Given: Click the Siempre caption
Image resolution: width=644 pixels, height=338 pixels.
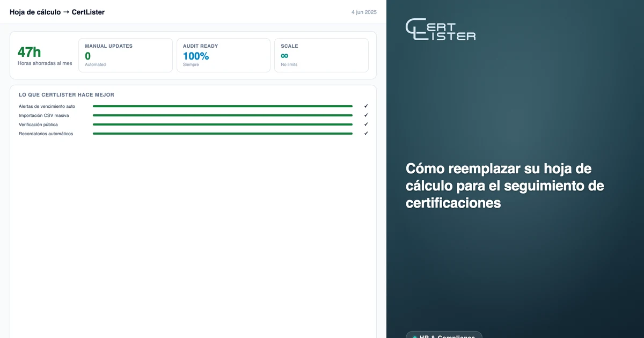Looking at the screenshot, I should tap(191, 64).
